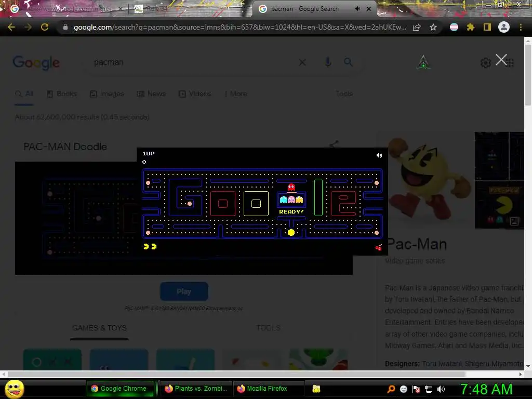The image size is (532, 399).
Task: Click the first teal game card thumbnail
Action: click(x=52, y=360)
